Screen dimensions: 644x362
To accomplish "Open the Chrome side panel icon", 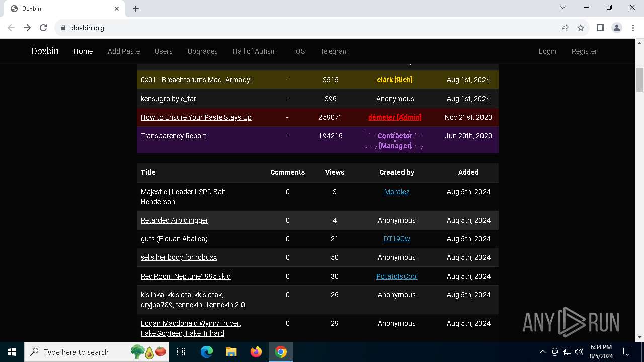I will (x=600, y=28).
